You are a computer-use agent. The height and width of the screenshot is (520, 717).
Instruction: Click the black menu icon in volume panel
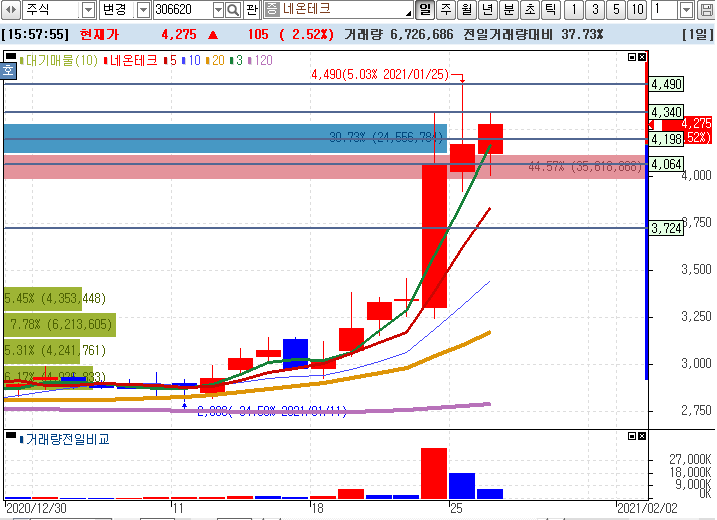10,435
